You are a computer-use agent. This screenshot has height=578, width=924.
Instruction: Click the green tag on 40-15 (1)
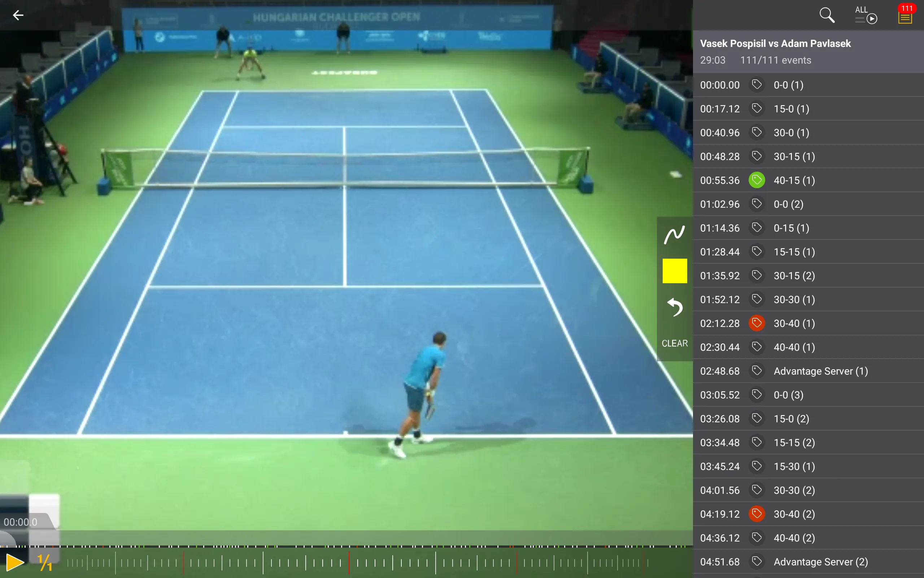coord(757,180)
